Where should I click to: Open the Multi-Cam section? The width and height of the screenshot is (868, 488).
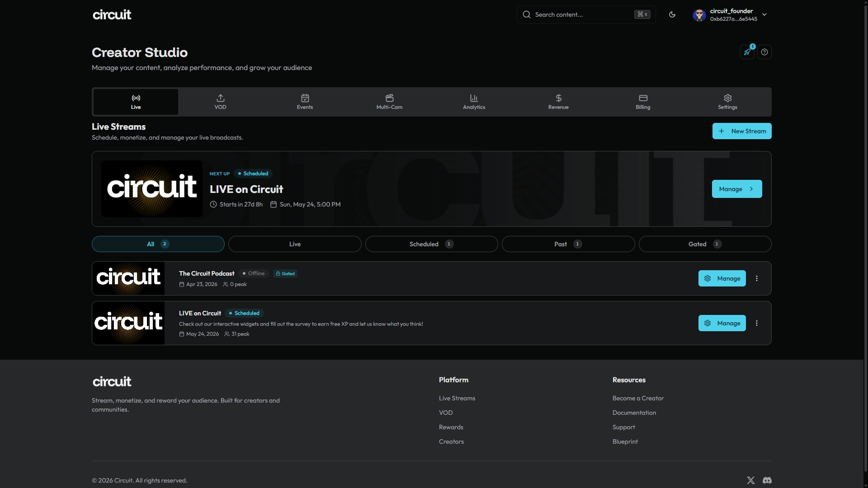click(389, 102)
